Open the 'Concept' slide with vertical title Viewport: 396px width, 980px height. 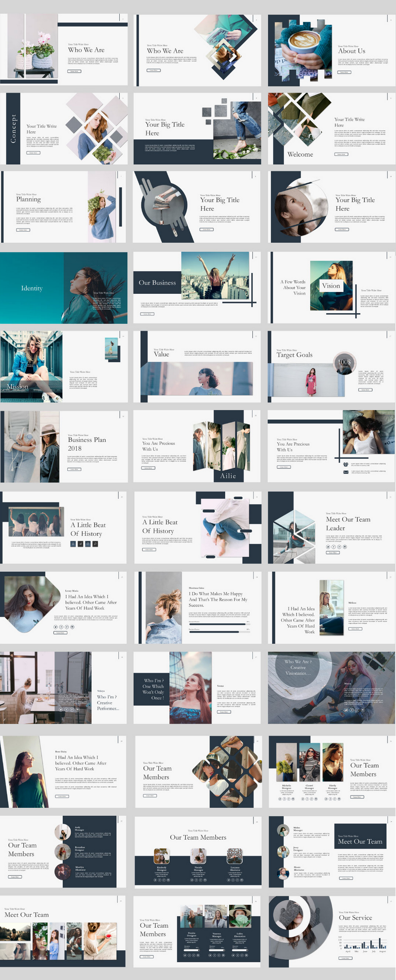[x=63, y=129]
